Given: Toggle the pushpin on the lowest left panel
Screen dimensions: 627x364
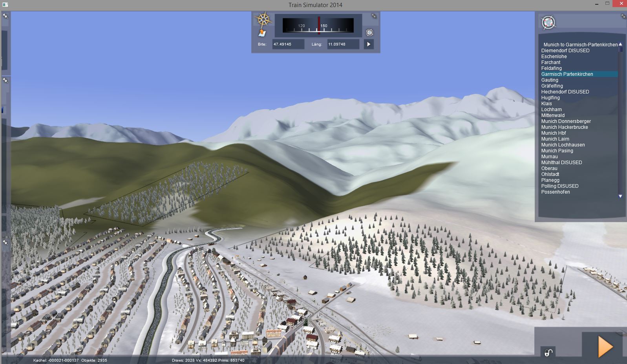Looking at the screenshot, I should pos(5,243).
